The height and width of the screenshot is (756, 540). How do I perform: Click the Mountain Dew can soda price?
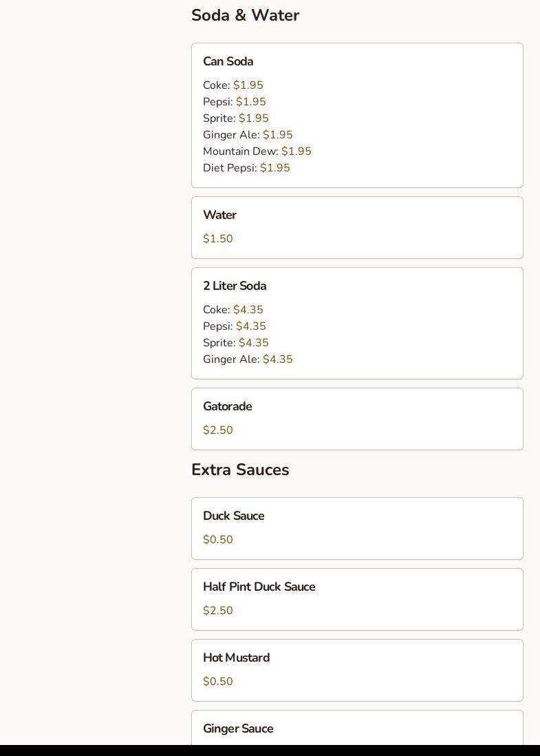(296, 151)
